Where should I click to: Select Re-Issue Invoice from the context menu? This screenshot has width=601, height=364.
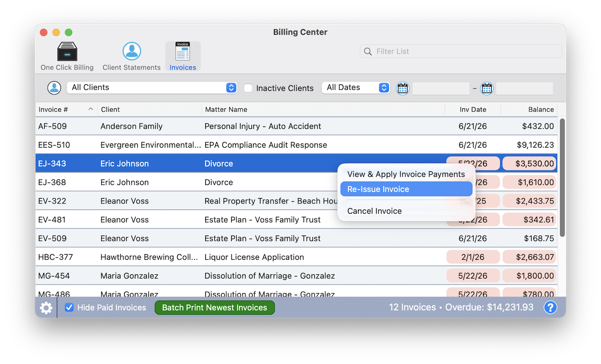click(406, 189)
